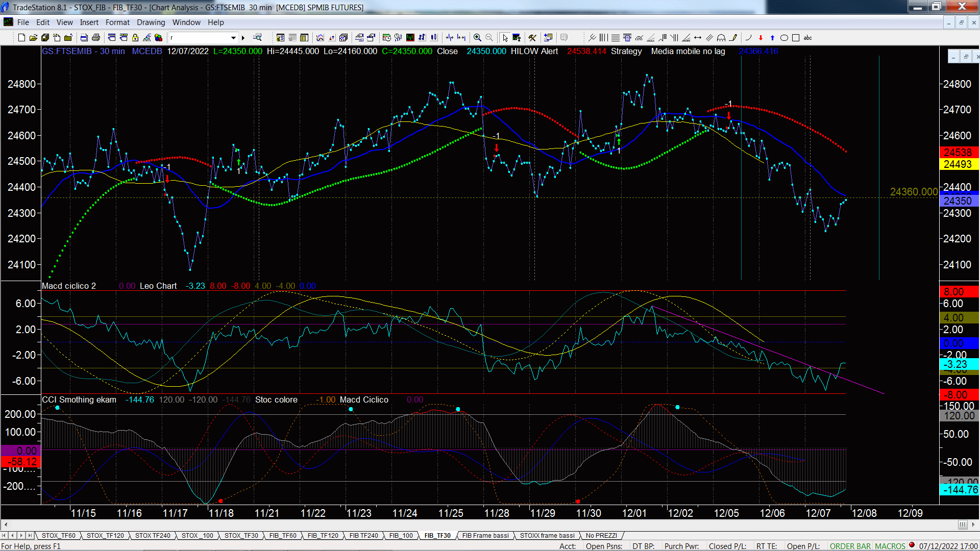
Task: Select the horizontal lines drawing tool
Action: click(x=616, y=38)
